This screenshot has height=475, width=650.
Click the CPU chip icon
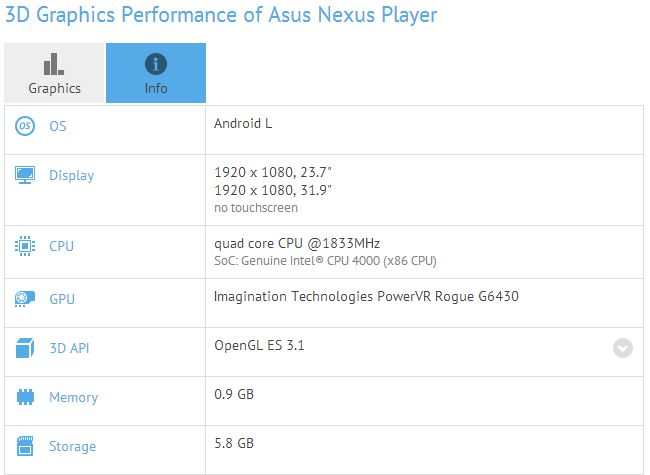(26, 246)
